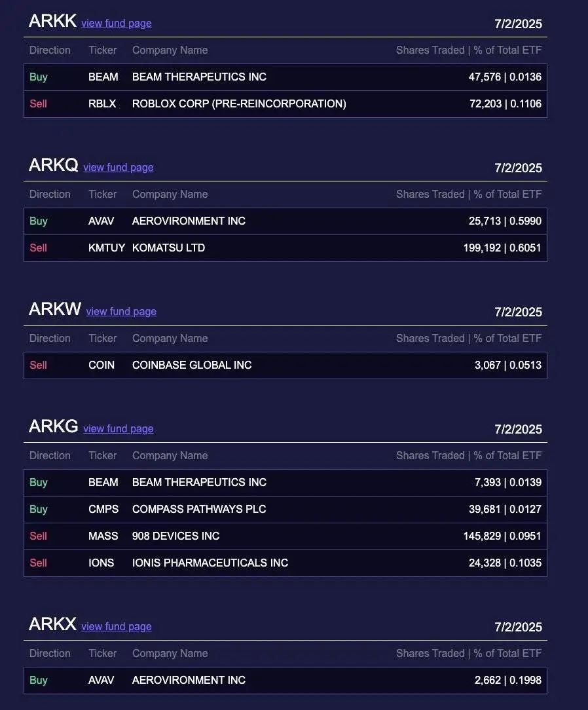The height and width of the screenshot is (710, 588).
Task: Select the ARKG fund title
Action: tap(51, 426)
